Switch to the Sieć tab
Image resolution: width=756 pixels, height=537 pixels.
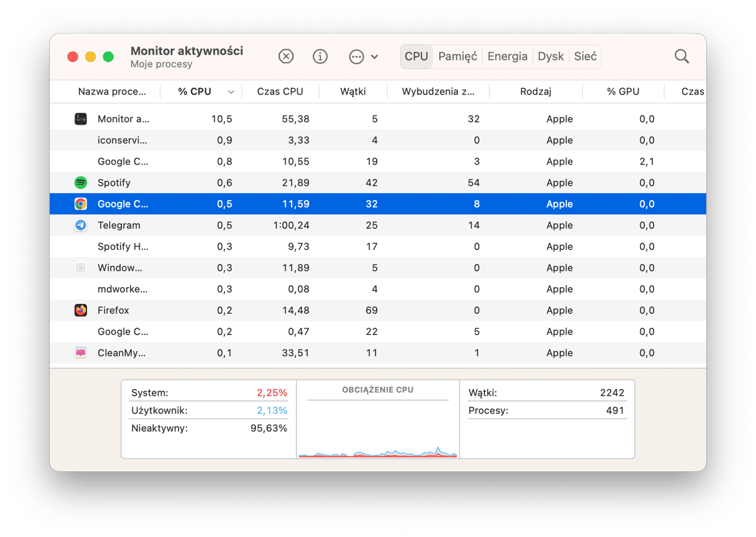pos(585,57)
